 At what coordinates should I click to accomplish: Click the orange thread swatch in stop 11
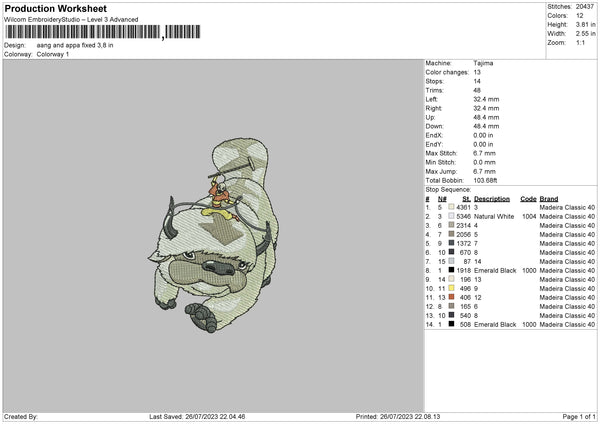[452, 298]
